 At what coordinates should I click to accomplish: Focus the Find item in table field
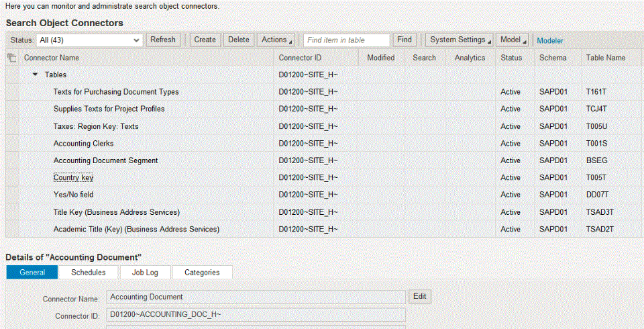(x=347, y=40)
